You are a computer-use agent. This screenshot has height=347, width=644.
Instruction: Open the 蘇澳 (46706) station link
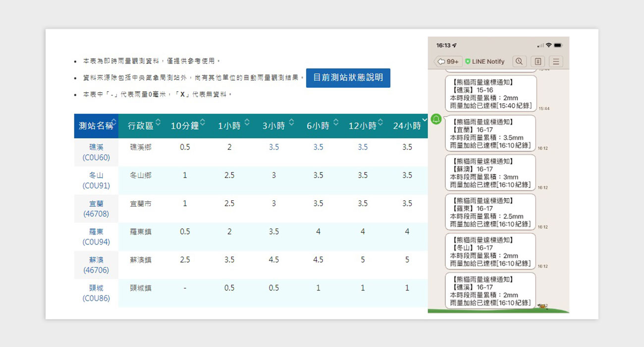[x=96, y=265]
